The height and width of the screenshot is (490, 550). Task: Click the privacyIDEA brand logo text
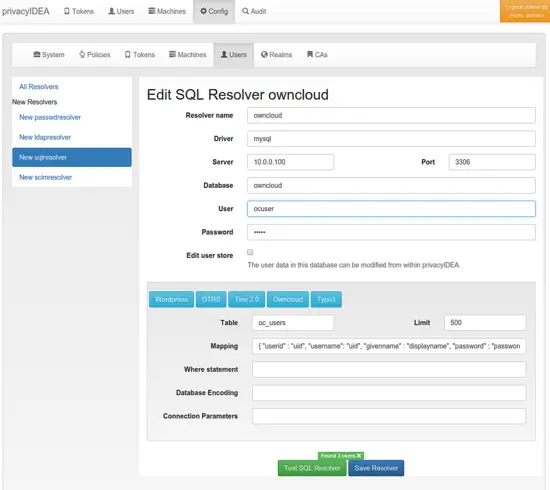26,11
